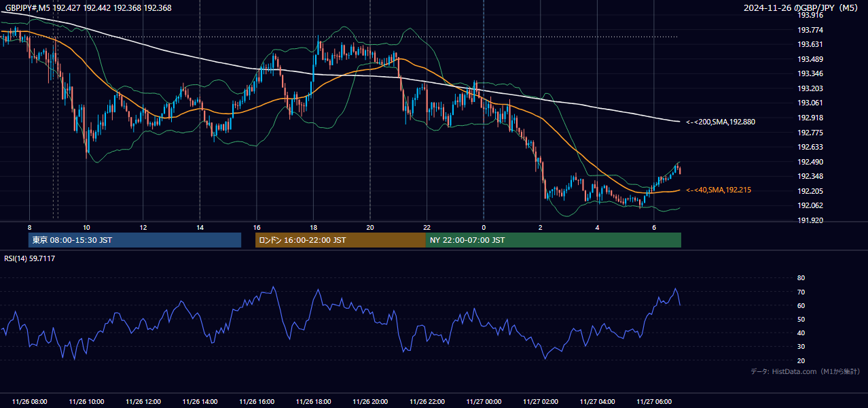Click price axis value 192.205
Image resolution: width=868 pixels, height=408 pixels.
(x=810, y=191)
